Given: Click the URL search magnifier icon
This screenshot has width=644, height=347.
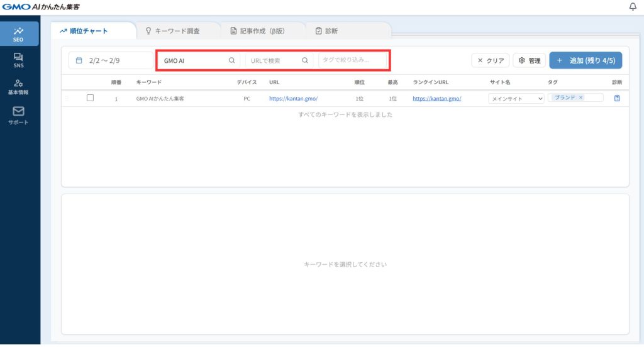Looking at the screenshot, I should [305, 60].
